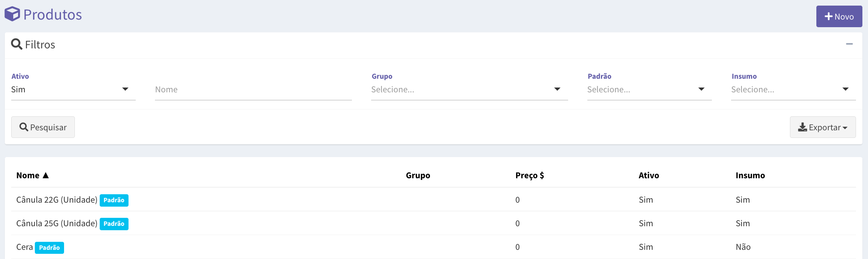Open the Insumo filter dropdown

pos(793,90)
